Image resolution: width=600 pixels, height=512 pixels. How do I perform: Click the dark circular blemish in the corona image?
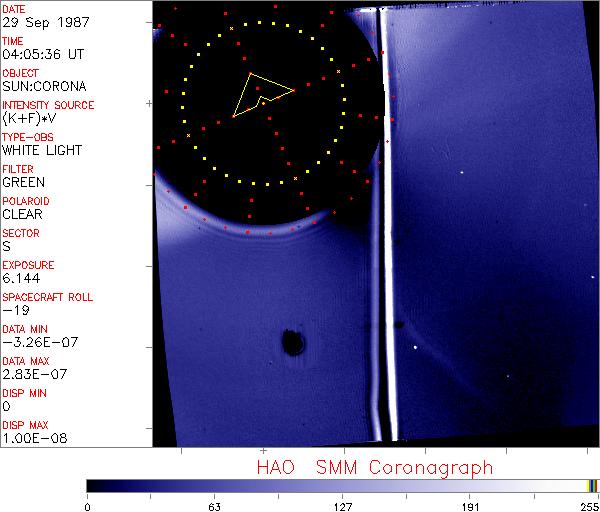tap(293, 343)
